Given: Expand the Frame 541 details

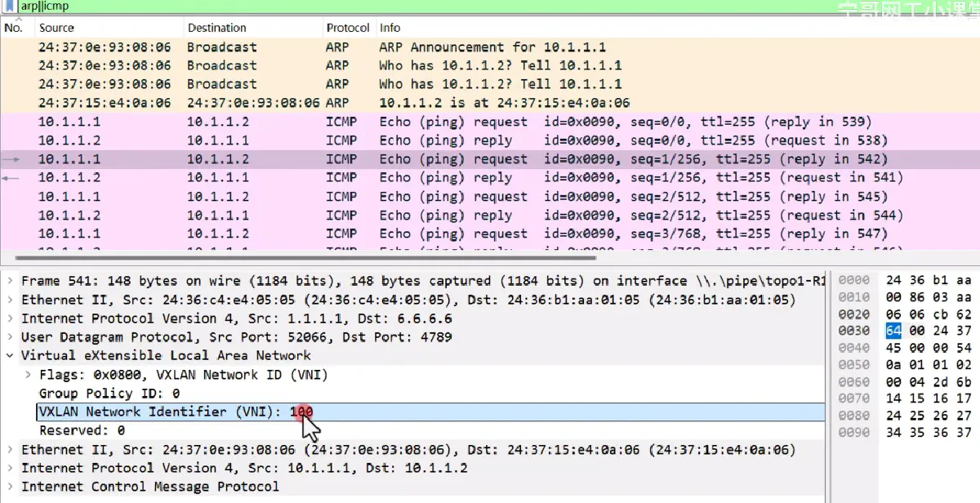Looking at the screenshot, I should (10, 281).
